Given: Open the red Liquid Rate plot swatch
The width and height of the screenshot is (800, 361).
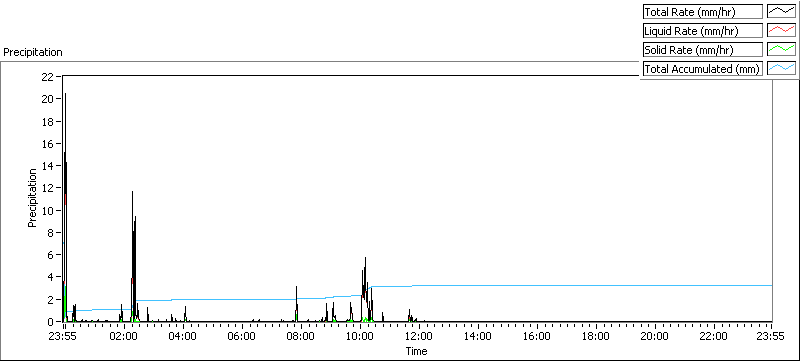Looking at the screenshot, I should click(x=781, y=31).
